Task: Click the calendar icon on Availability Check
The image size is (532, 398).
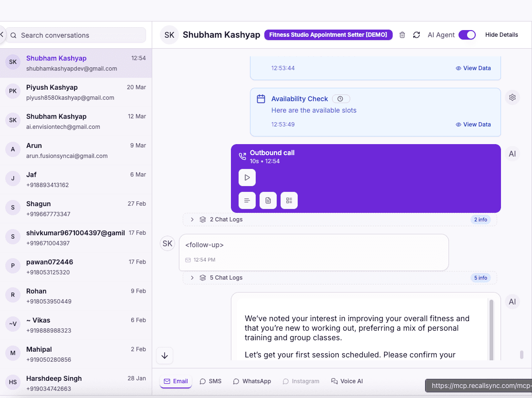Action: (261, 99)
